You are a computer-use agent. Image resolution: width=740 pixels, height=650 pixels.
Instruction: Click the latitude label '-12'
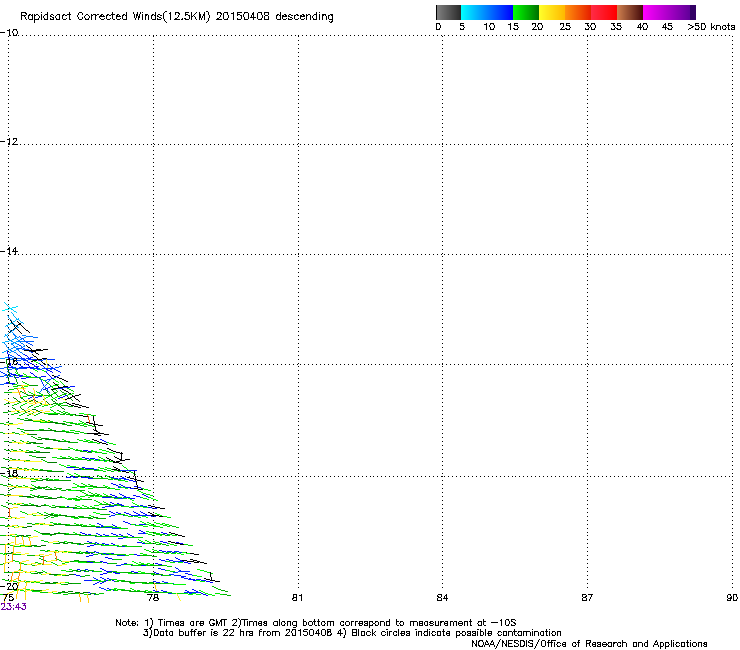[9, 142]
